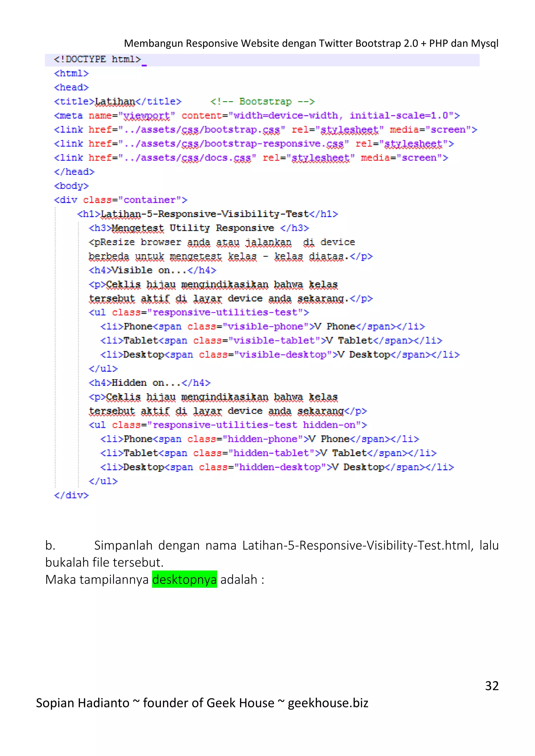Click the hidden-desktop span list item line
Viewport: 535px width, 756px height.
(x=277, y=468)
